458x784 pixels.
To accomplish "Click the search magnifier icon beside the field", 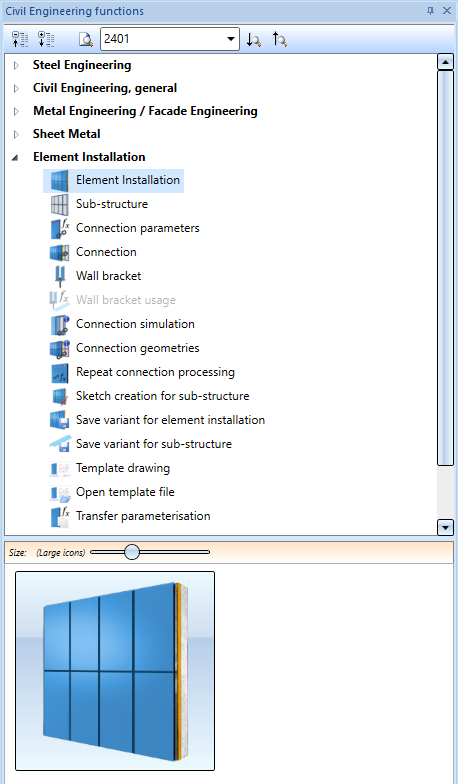I will click(86, 39).
